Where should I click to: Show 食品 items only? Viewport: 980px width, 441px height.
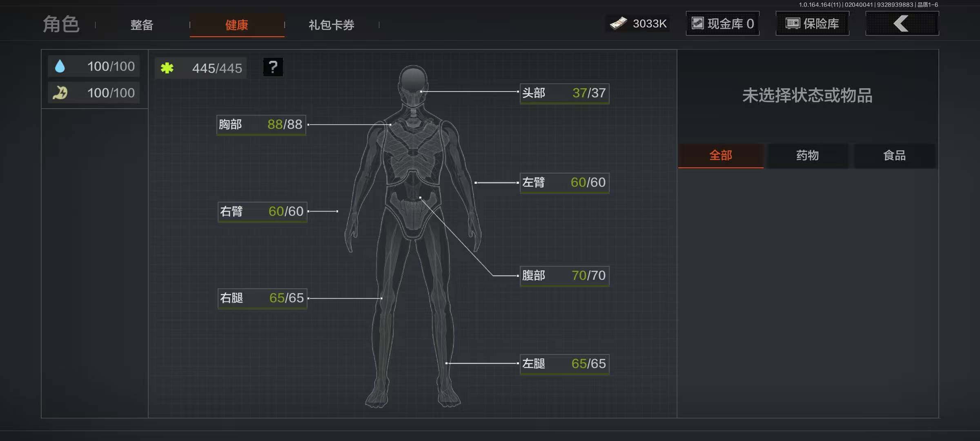pyautogui.click(x=894, y=156)
